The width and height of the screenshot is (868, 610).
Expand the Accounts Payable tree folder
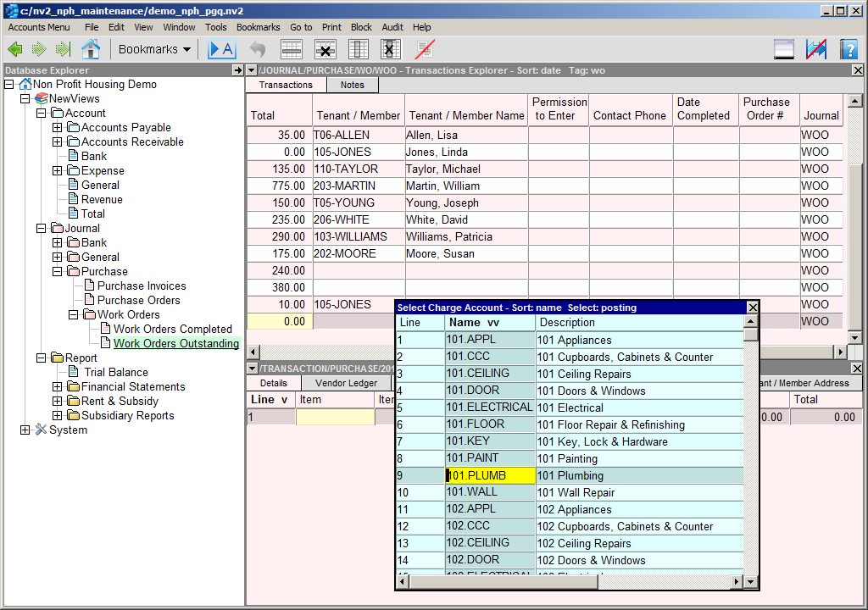[x=58, y=127]
